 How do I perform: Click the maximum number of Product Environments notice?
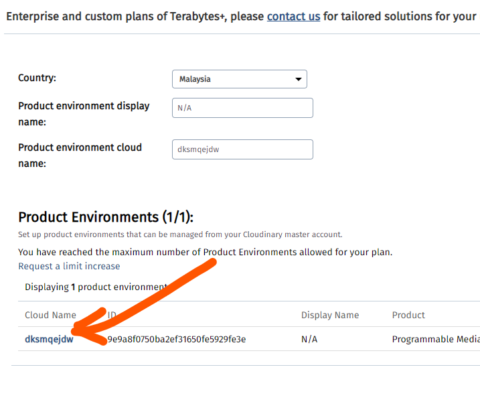[205, 252]
